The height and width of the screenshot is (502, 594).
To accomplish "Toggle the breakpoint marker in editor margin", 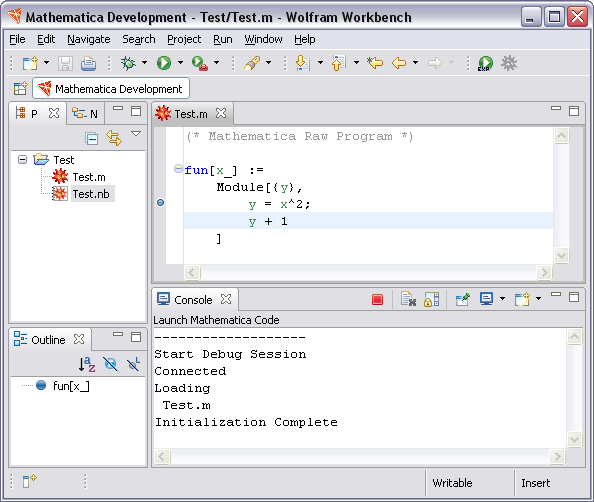I will pos(161,203).
